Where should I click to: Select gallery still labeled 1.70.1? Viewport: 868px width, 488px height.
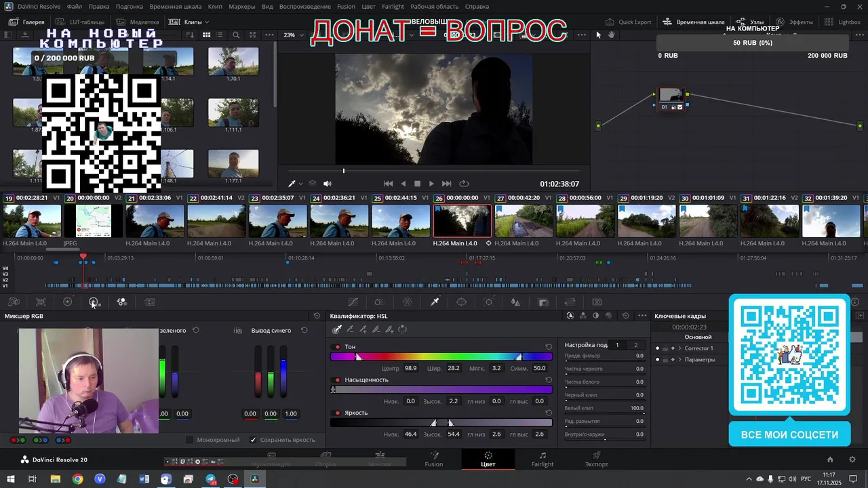(x=233, y=62)
